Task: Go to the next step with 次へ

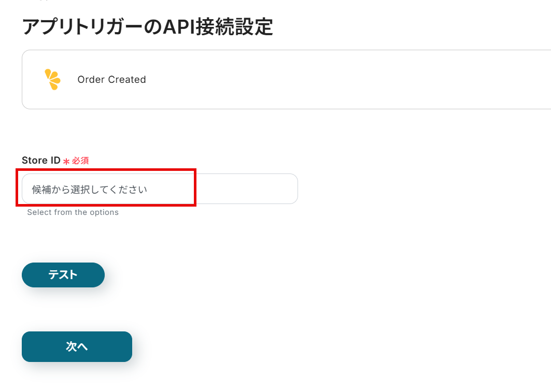Action: tap(77, 346)
